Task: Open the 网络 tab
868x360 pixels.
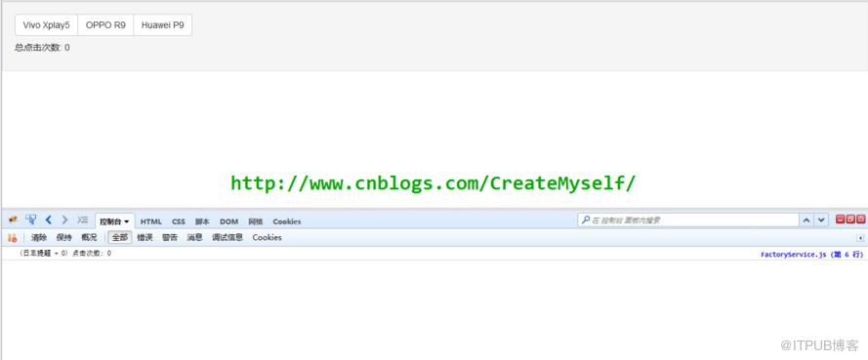Action: tap(255, 221)
